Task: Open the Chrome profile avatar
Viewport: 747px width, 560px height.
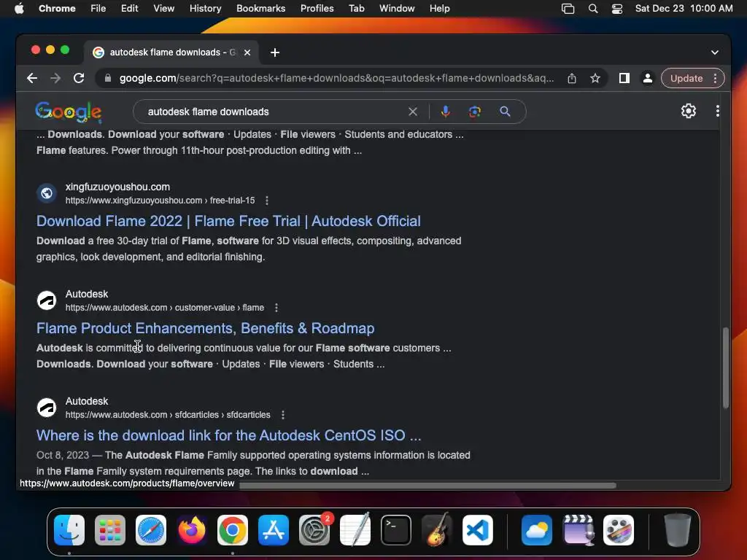Action: 648,78
